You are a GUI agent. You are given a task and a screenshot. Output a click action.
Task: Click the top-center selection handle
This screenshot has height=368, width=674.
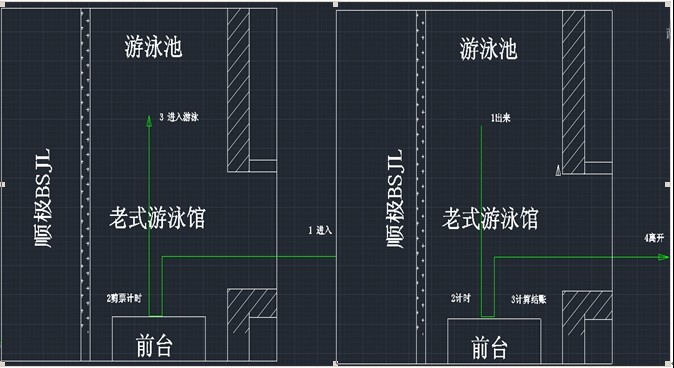(x=335, y=4)
